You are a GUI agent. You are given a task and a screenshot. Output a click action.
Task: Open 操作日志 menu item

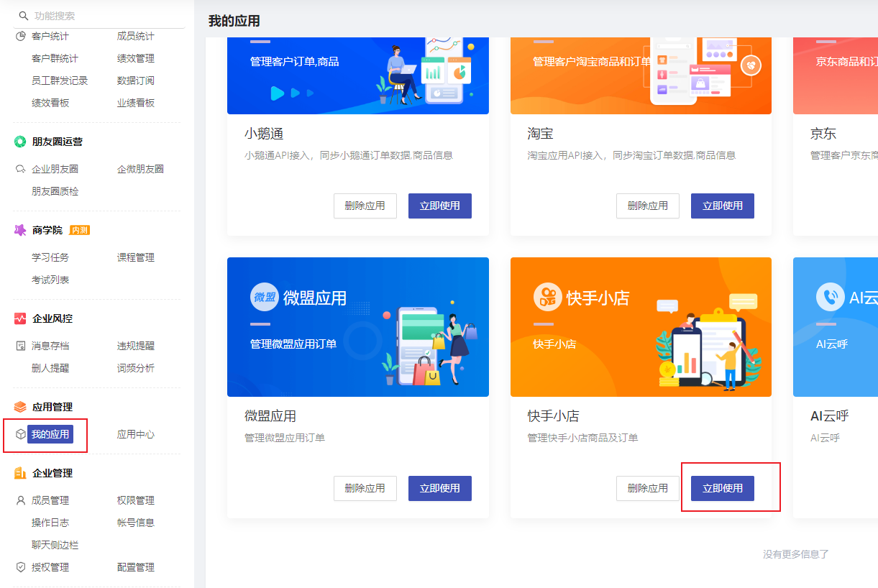tap(50, 523)
